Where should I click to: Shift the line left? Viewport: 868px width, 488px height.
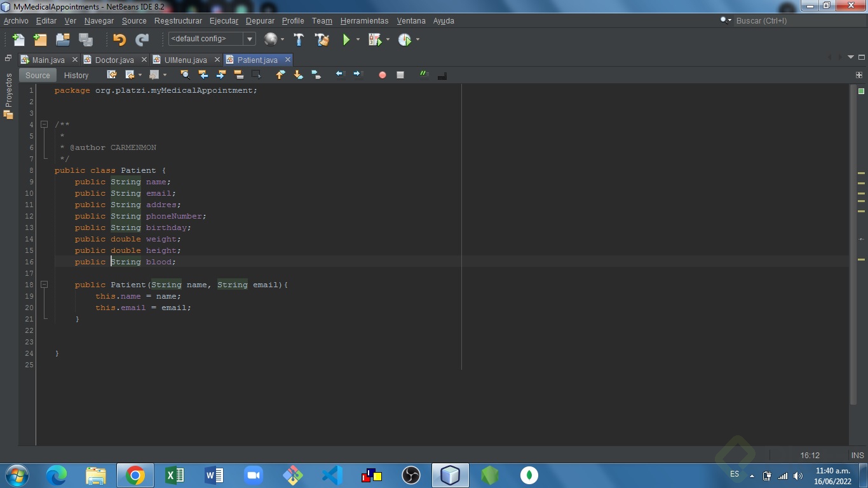coord(340,75)
